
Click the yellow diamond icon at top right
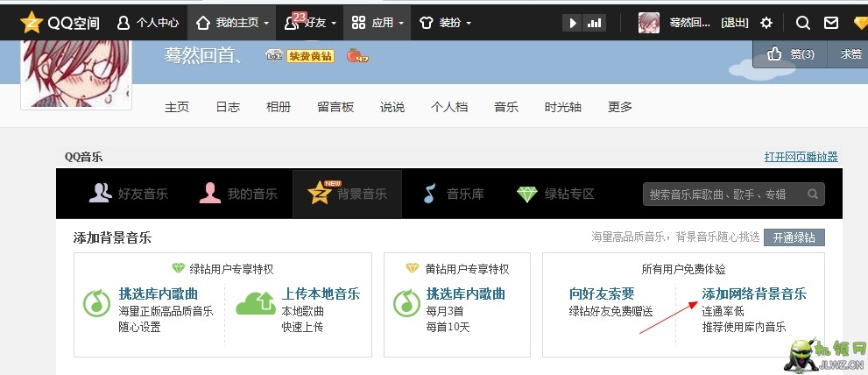click(860, 23)
